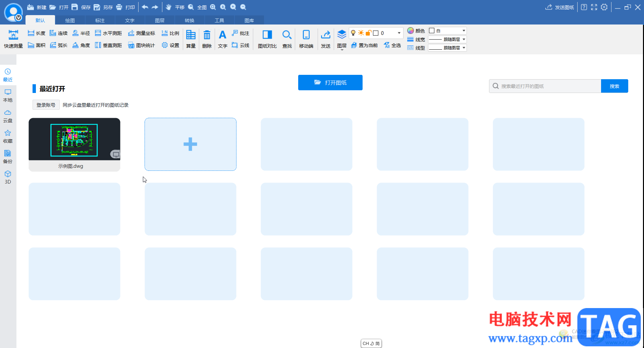Click the layer color square swatch

pos(376,33)
